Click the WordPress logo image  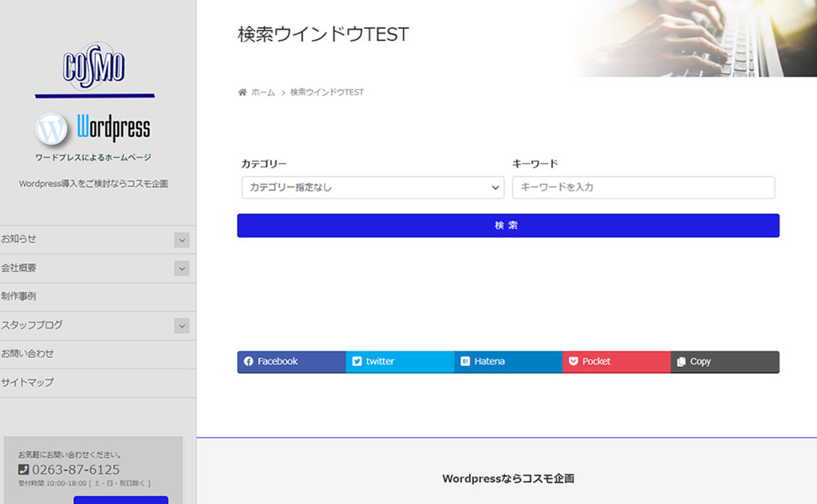pos(93,128)
